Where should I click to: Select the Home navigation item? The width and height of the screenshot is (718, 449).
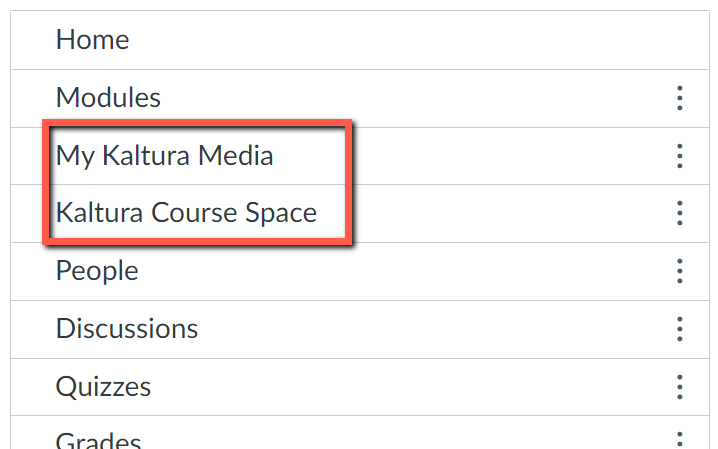pos(92,40)
